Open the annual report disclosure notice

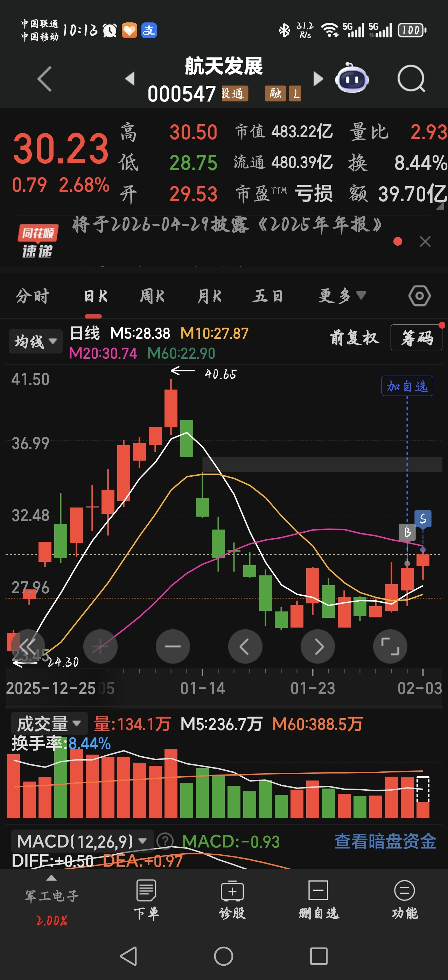[227, 224]
